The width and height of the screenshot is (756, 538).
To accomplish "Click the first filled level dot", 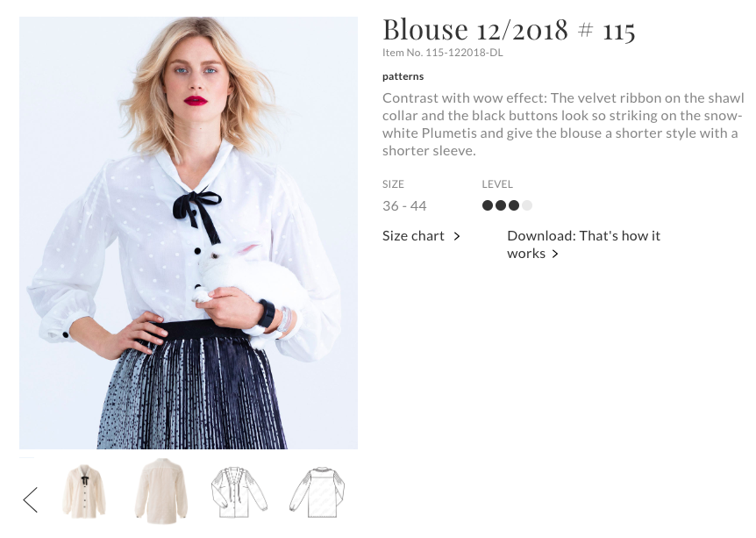I will click(488, 206).
